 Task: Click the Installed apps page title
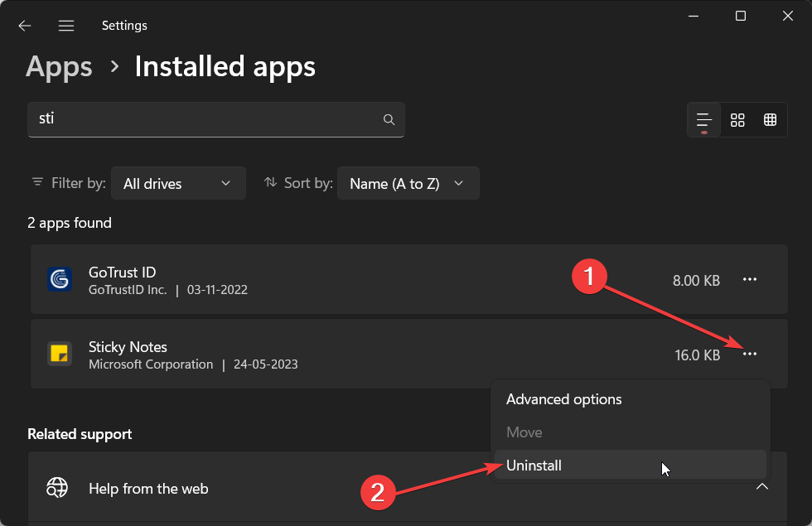click(225, 67)
